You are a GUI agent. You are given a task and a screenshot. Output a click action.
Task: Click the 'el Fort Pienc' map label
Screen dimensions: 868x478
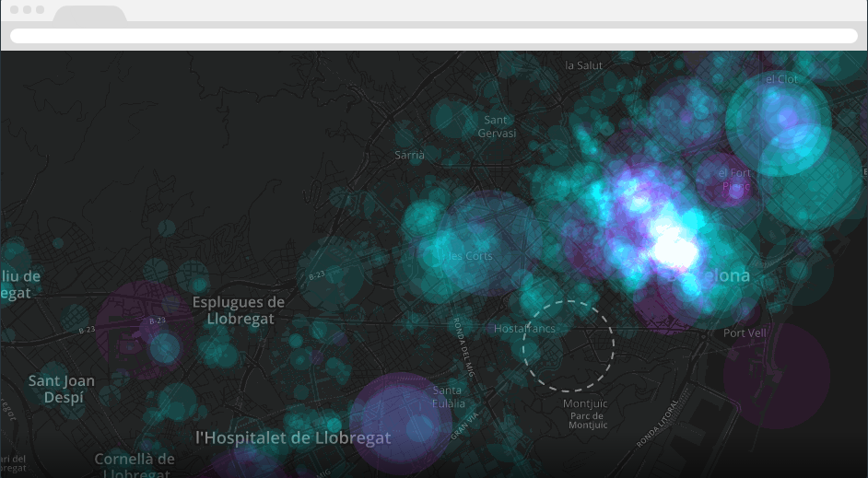(x=734, y=180)
